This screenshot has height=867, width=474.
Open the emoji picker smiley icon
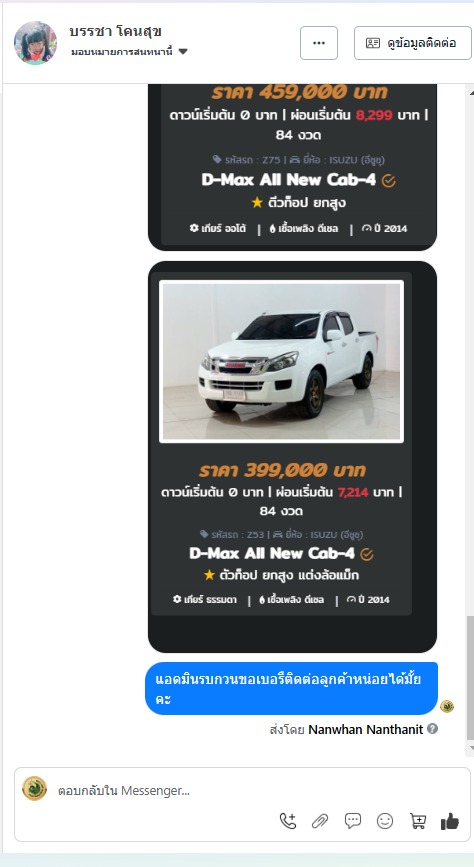point(384,821)
